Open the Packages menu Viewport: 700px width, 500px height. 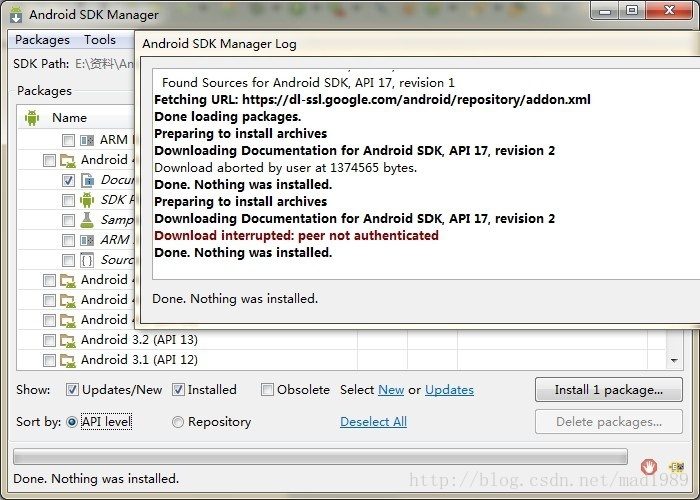pyautogui.click(x=42, y=40)
